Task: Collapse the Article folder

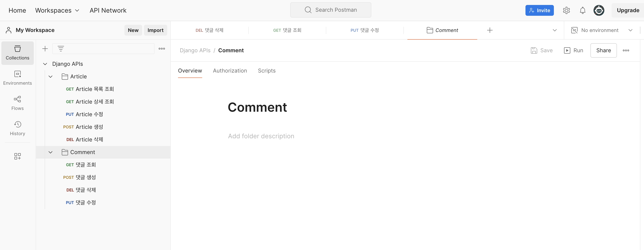Action: click(x=50, y=77)
